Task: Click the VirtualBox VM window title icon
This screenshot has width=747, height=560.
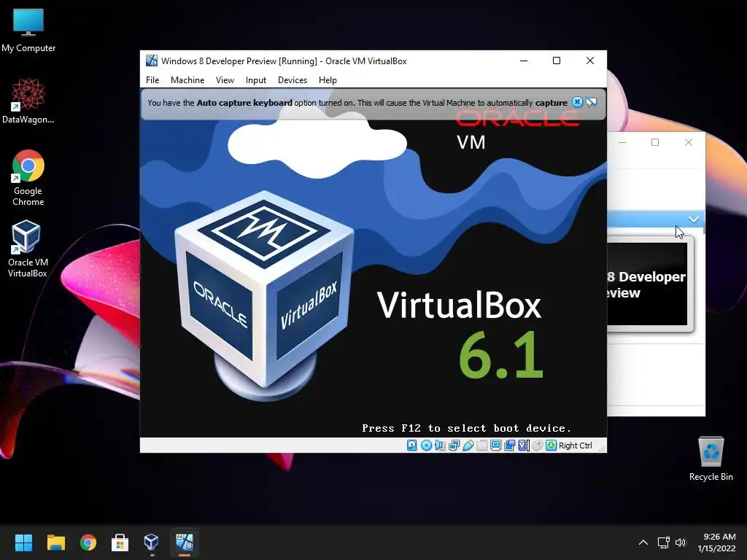Action: tap(152, 61)
